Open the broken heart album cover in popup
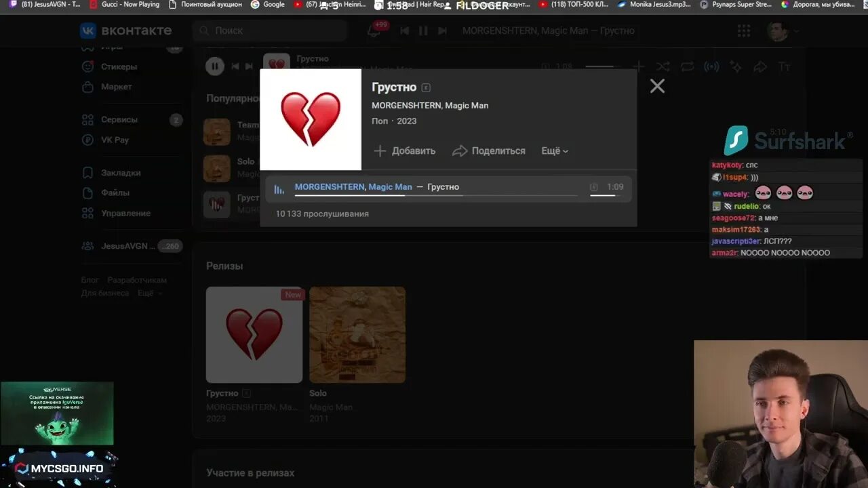 [x=311, y=119]
